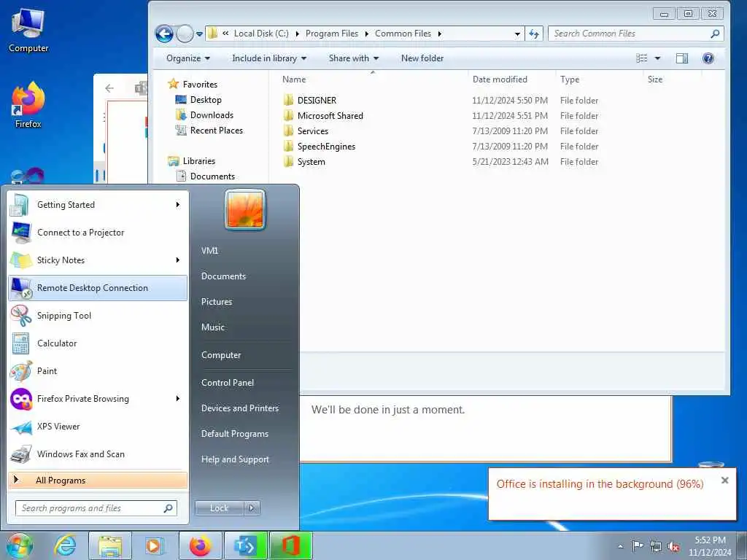Open Music from Start menu
The height and width of the screenshot is (560, 747).
click(212, 327)
